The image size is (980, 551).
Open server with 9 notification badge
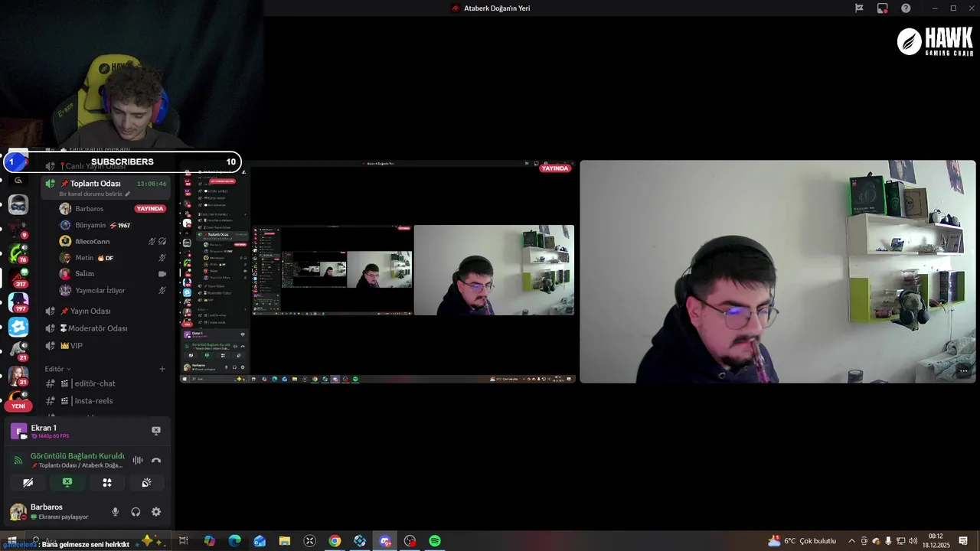point(18,229)
